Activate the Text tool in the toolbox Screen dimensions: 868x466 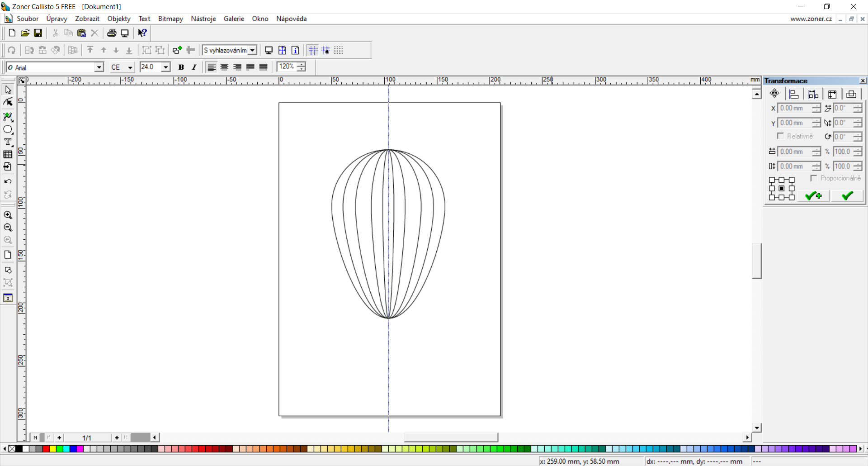8,142
